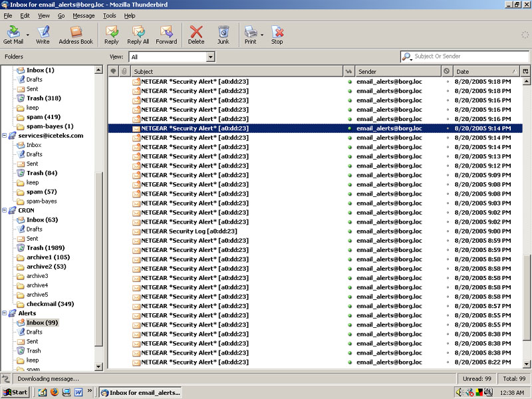Open Get Mail dropdown arrow
Viewport: 532px width, 399px height.
(x=28, y=35)
